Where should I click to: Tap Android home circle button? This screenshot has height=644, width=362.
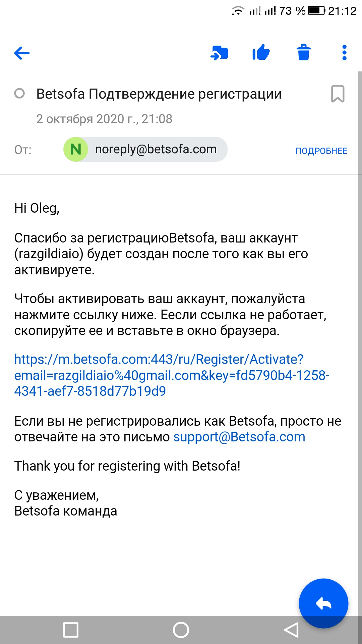point(181,630)
